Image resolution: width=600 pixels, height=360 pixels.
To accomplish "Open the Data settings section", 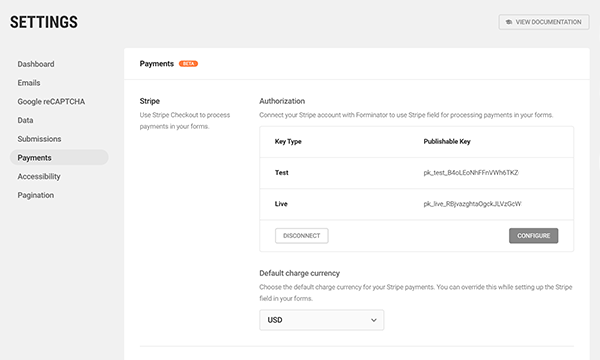I will [x=25, y=121].
